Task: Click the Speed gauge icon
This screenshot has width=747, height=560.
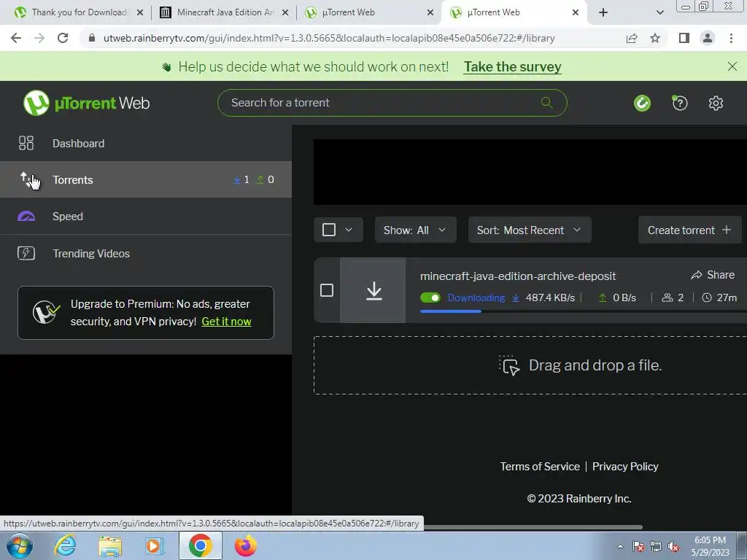Action: pos(26,216)
